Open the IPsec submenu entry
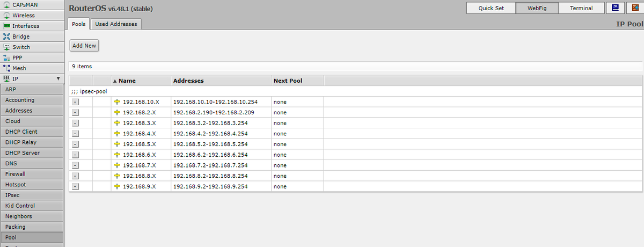This screenshot has height=247, width=644. click(32, 195)
